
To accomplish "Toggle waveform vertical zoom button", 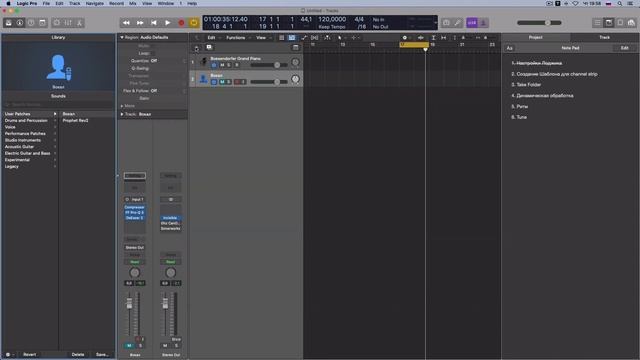I will (421, 38).
